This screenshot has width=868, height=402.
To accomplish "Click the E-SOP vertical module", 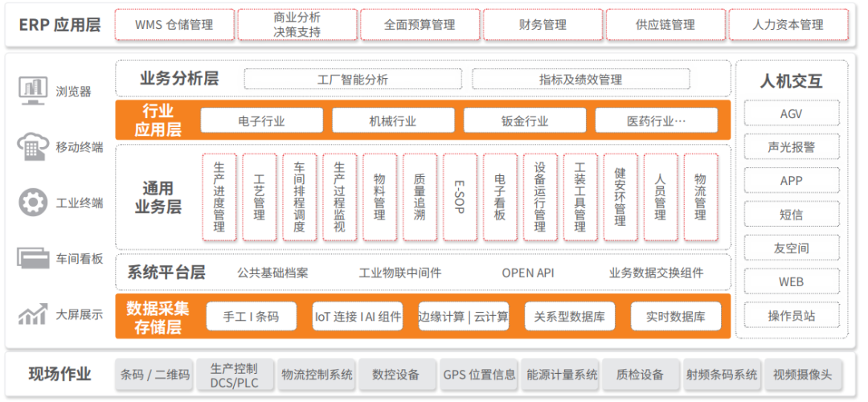I will point(460,197).
